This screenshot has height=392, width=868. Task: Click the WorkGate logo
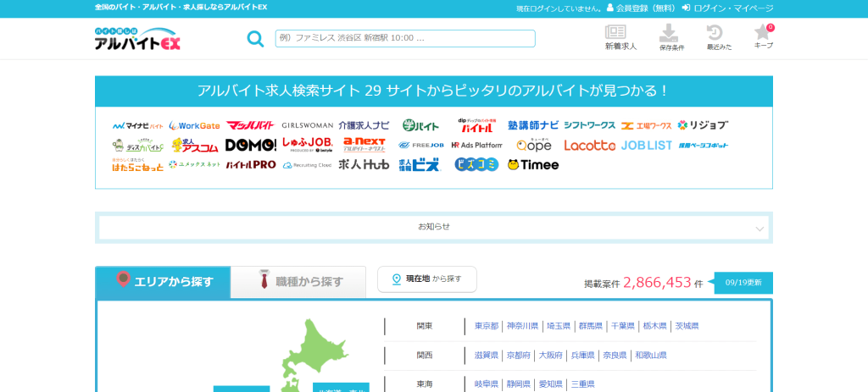point(194,125)
